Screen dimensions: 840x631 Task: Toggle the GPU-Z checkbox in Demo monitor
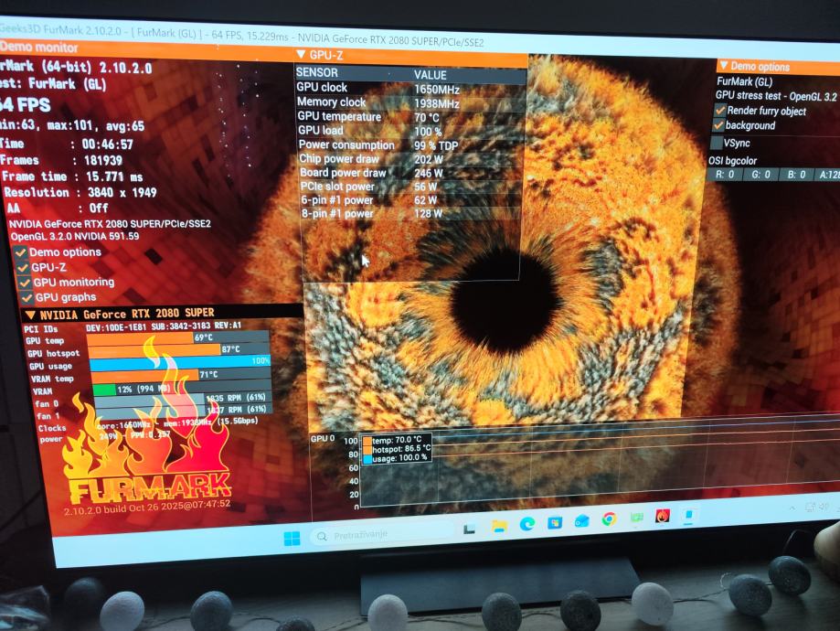23,267
